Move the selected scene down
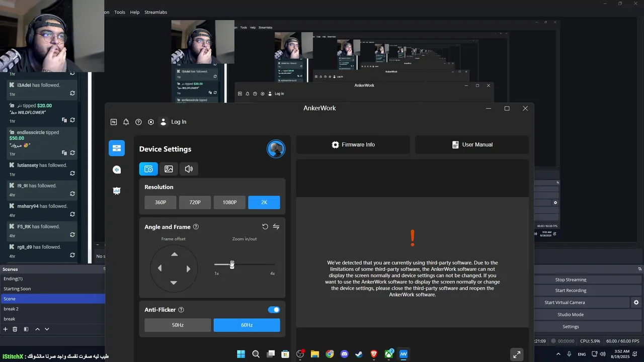Image resolution: width=644 pixels, height=362 pixels. coord(47,329)
